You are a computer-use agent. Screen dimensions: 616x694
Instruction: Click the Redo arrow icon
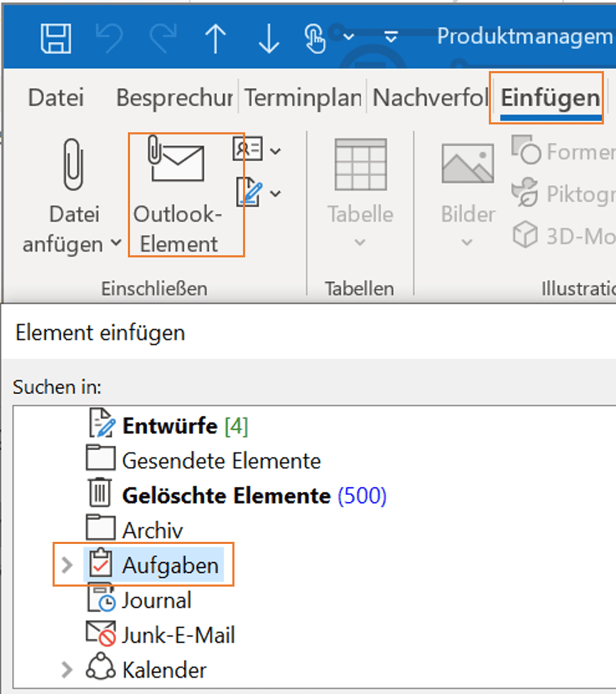tap(163, 38)
